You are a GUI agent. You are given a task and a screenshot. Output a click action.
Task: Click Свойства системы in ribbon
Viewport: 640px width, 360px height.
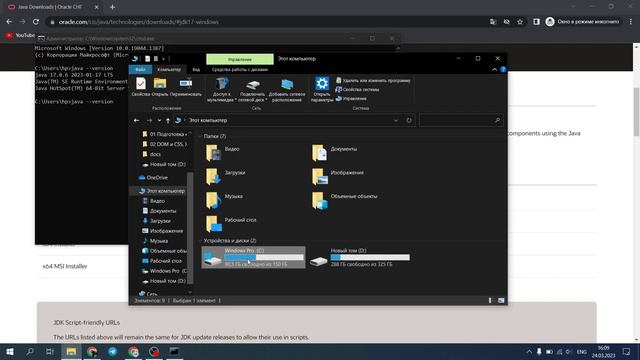pos(357,89)
